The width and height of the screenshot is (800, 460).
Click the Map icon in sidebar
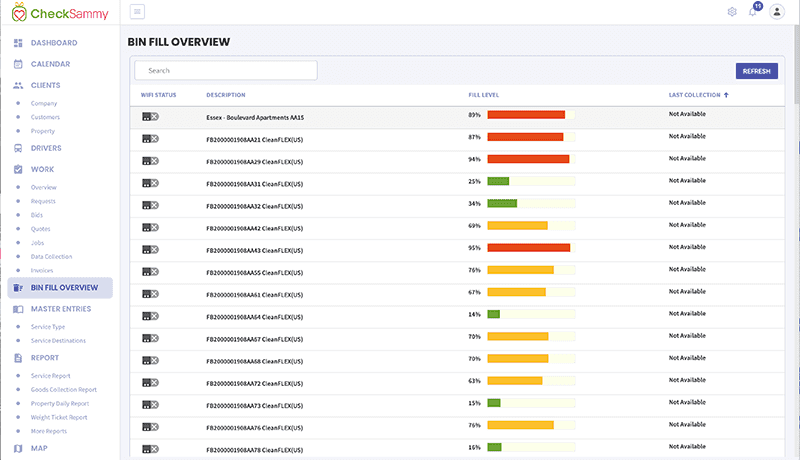[x=18, y=448]
